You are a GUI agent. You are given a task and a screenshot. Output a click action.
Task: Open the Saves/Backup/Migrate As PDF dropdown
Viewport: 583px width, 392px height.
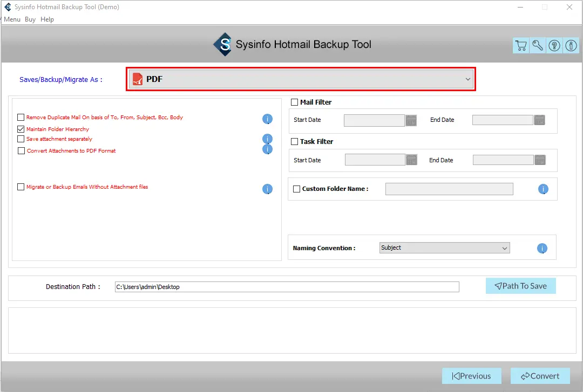pos(301,79)
